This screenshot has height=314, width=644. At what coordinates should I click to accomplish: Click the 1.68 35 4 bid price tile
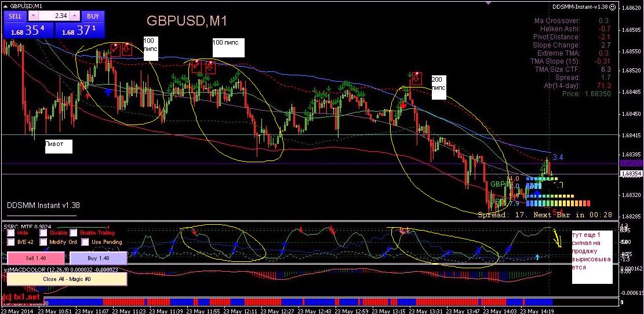point(29,31)
